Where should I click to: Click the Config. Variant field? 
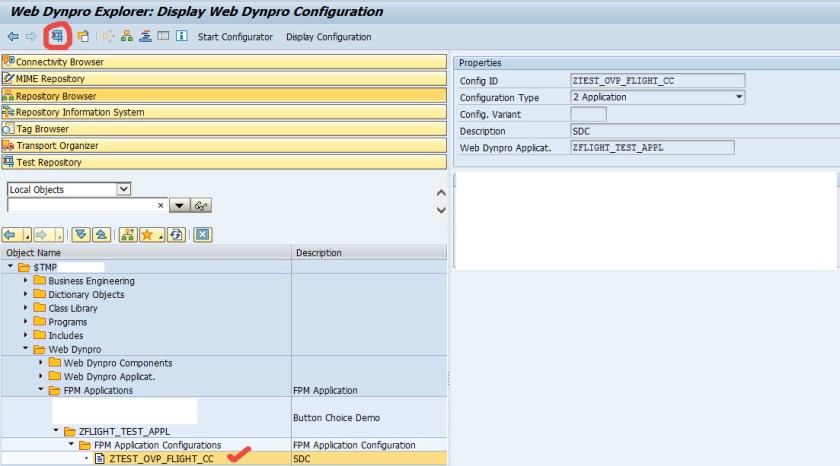tap(588, 114)
